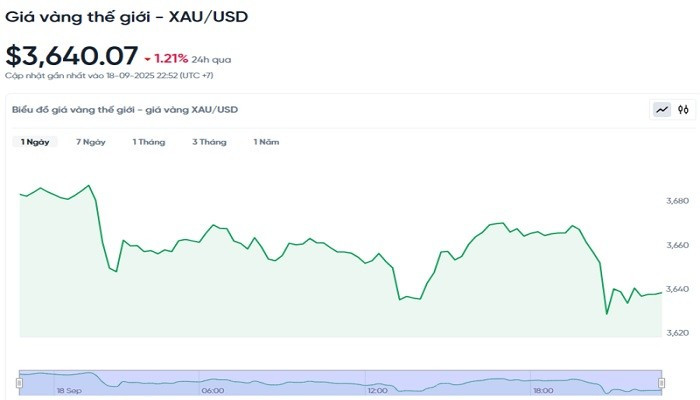Click the left handle of the range navigator

20,381
